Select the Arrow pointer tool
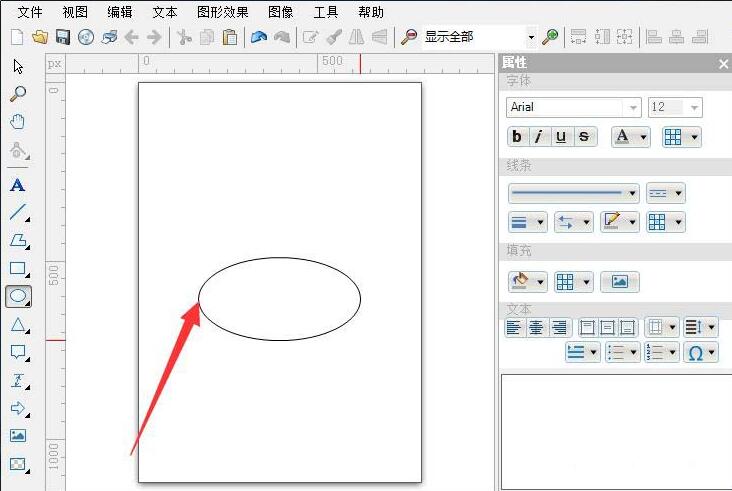Screen dimensions: 732x491 coord(17,66)
